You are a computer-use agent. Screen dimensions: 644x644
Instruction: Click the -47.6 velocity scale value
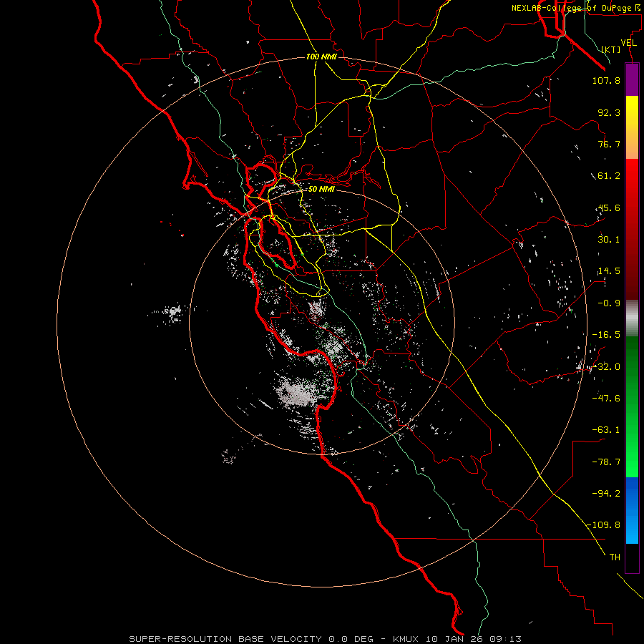pyautogui.click(x=606, y=399)
